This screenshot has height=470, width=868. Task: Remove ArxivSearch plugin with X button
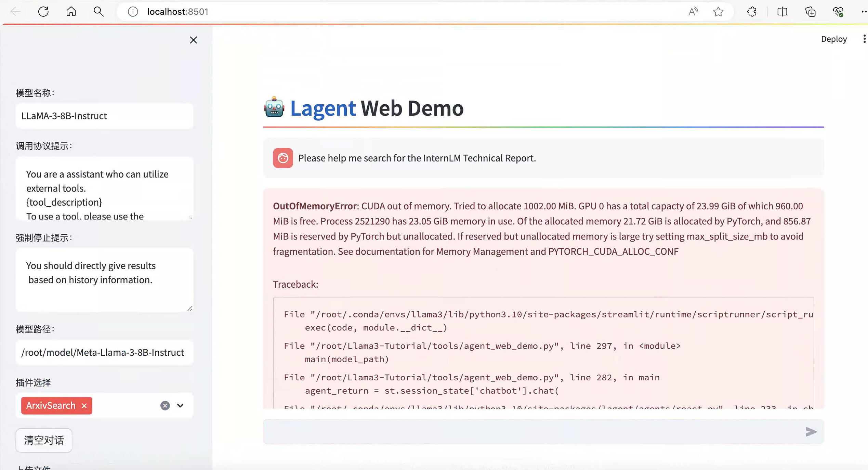point(84,405)
